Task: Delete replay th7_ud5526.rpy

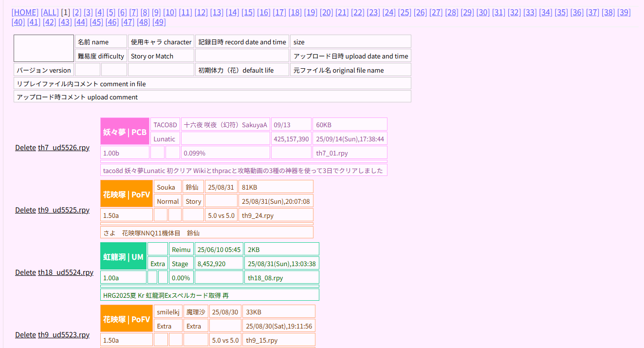Action: click(25, 148)
